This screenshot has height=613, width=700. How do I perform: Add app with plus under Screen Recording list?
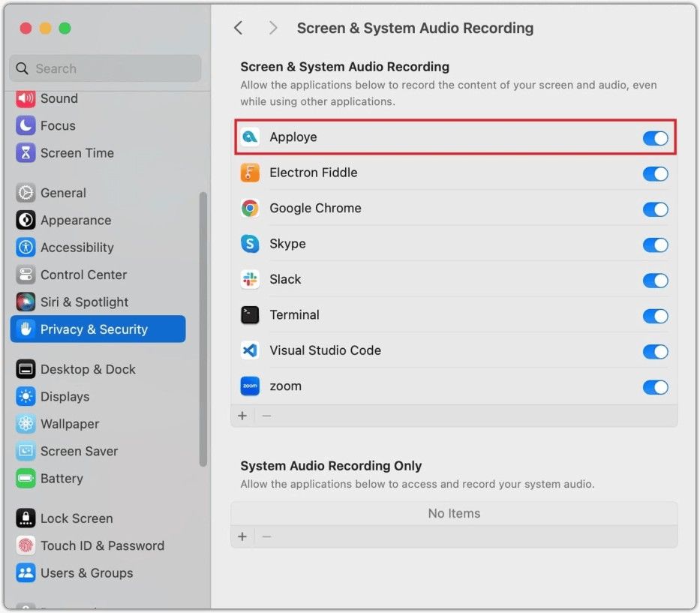point(242,416)
